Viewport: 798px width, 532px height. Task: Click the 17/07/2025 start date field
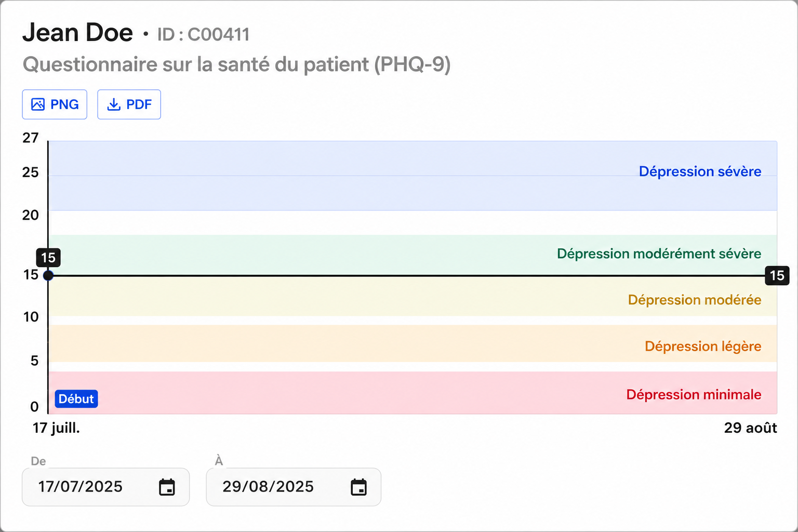(105, 487)
